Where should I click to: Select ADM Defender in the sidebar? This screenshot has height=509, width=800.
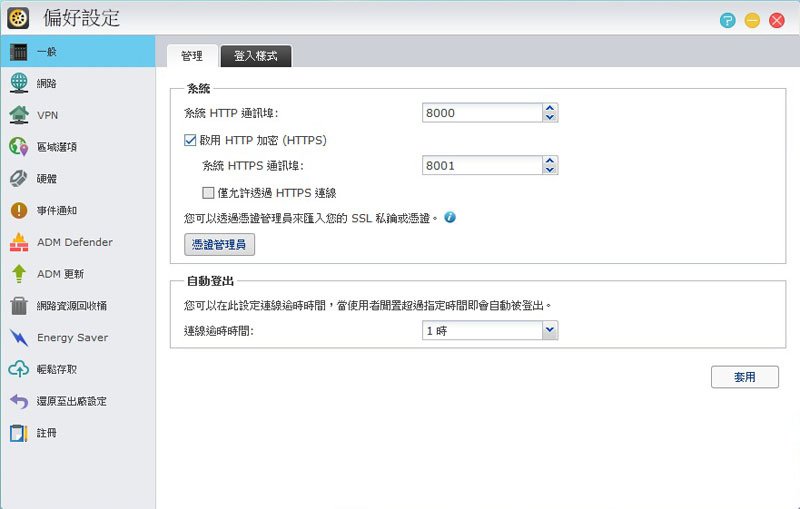click(x=78, y=242)
